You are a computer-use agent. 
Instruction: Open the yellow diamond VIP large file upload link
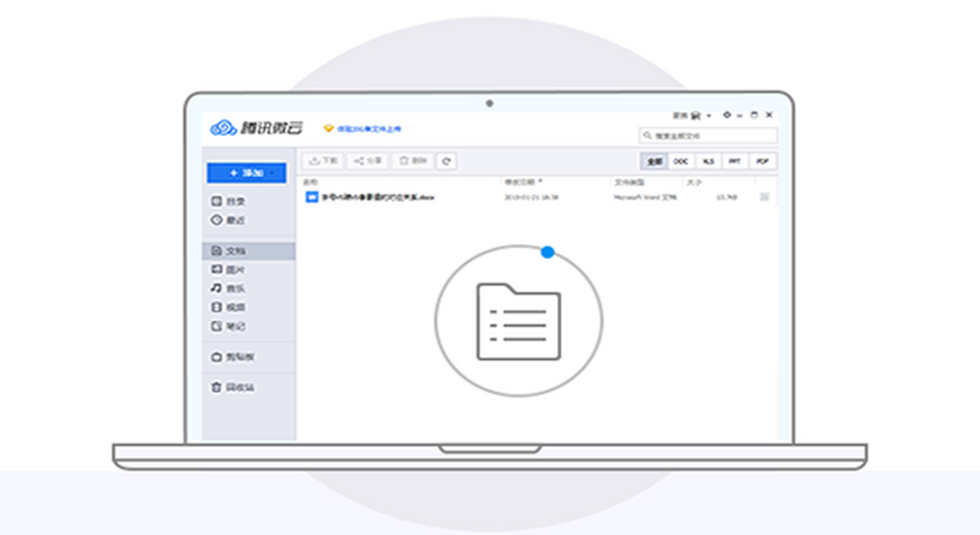click(363, 129)
